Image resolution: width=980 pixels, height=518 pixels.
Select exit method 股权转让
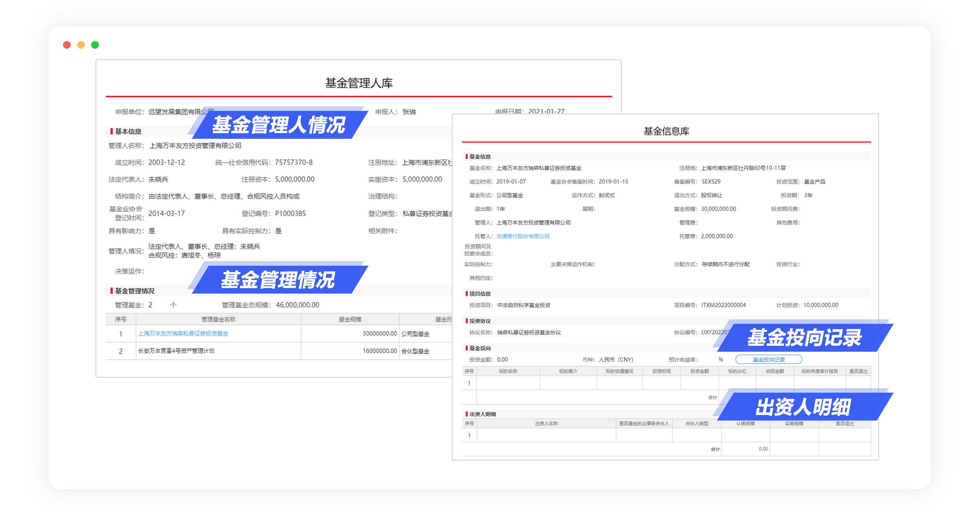point(711,195)
